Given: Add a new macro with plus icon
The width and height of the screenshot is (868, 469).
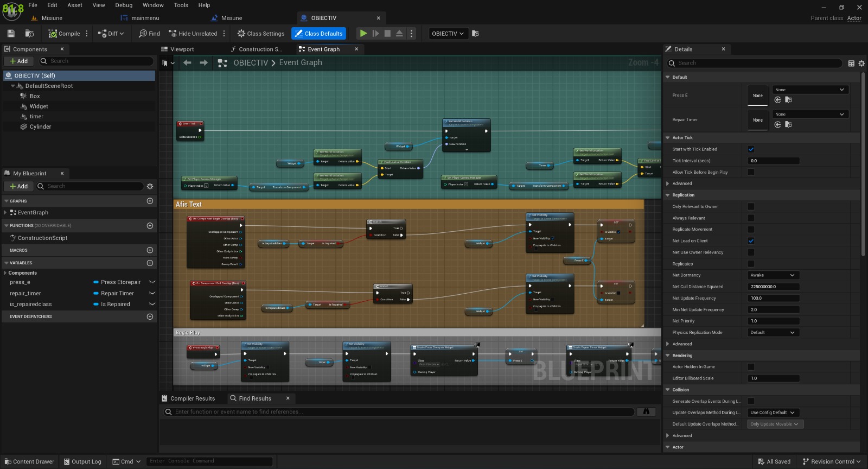Looking at the screenshot, I should point(150,250).
